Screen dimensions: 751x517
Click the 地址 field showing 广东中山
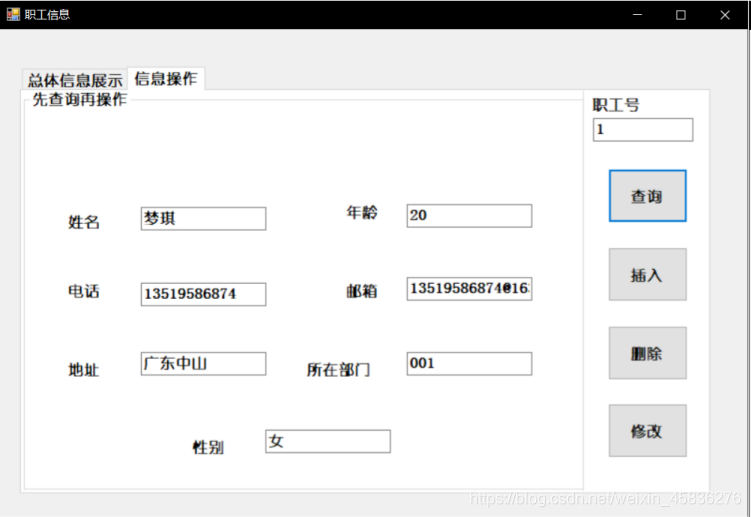tap(204, 364)
